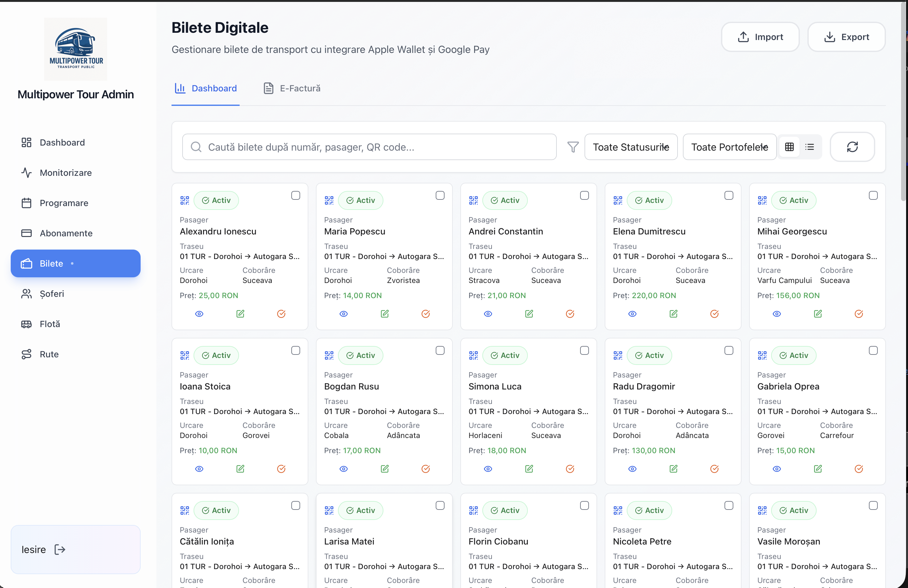Validate Simona Luca's ticket check icon
Viewport: 908px width, 588px height.
570,469
